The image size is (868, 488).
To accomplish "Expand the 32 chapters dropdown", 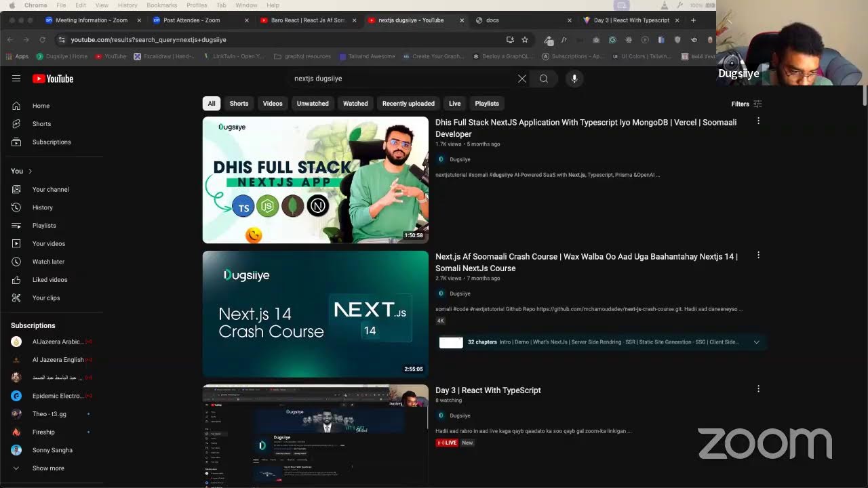I will [757, 342].
